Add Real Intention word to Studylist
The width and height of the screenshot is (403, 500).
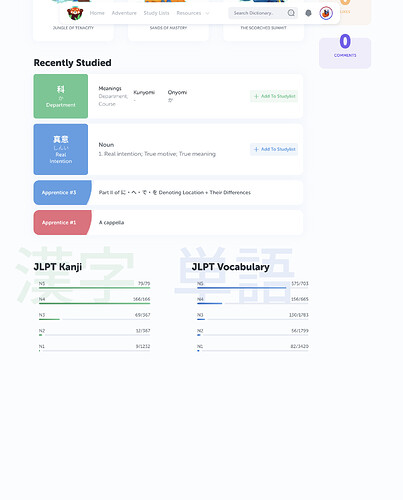tap(274, 149)
